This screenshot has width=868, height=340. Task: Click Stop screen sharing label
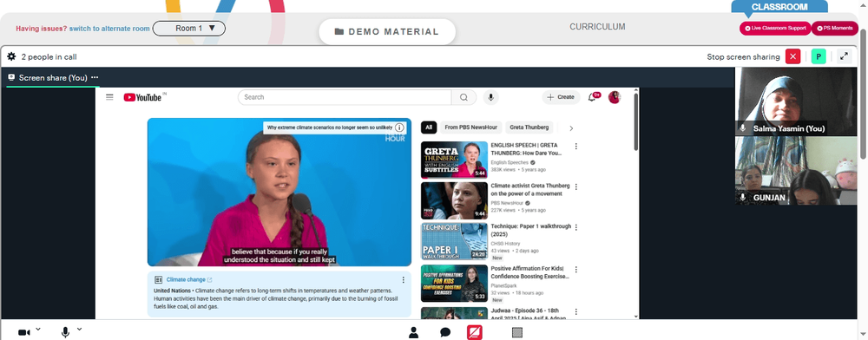[x=743, y=56]
